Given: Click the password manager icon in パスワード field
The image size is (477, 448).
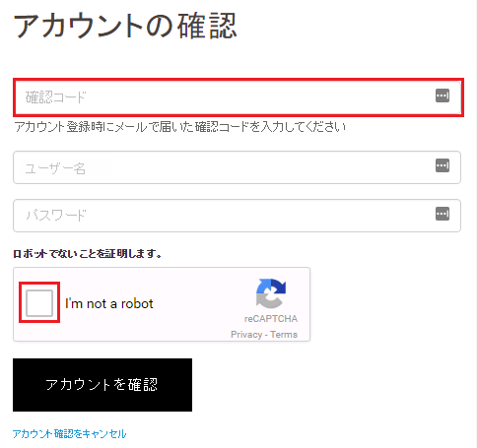Looking at the screenshot, I should (x=443, y=214).
